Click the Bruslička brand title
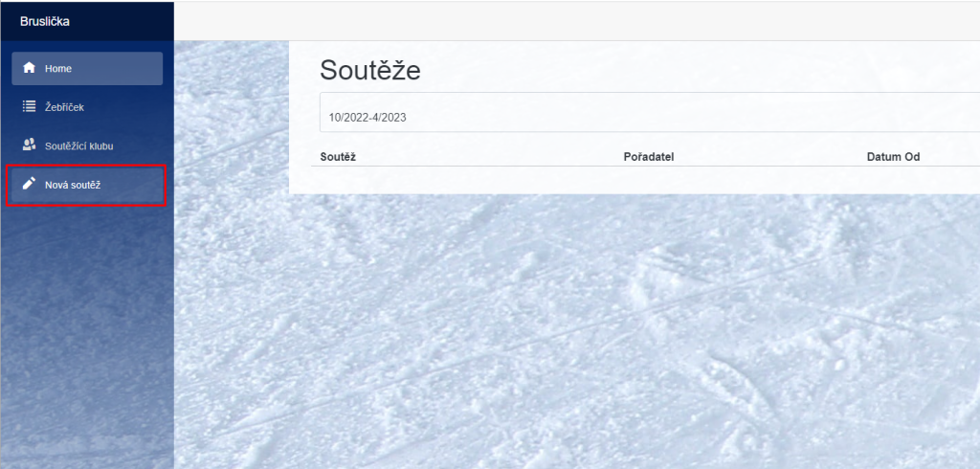The height and width of the screenshot is (469, 980). 45,21
